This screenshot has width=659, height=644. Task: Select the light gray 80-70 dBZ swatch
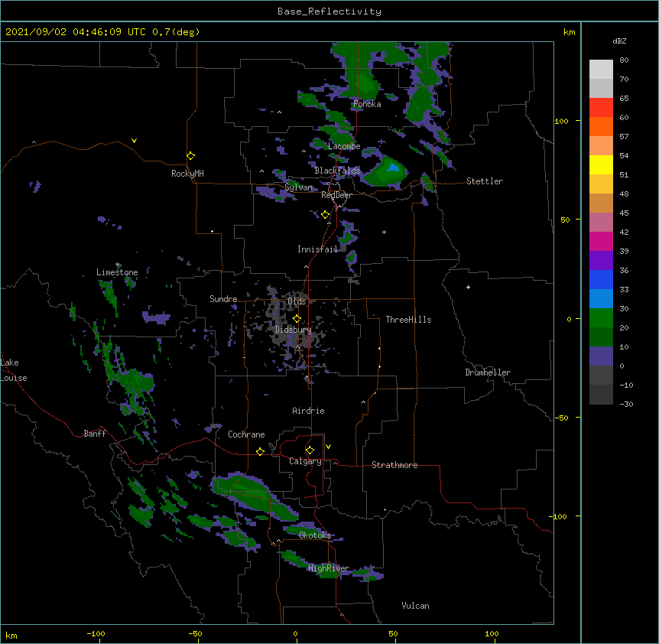click(601, 70)
